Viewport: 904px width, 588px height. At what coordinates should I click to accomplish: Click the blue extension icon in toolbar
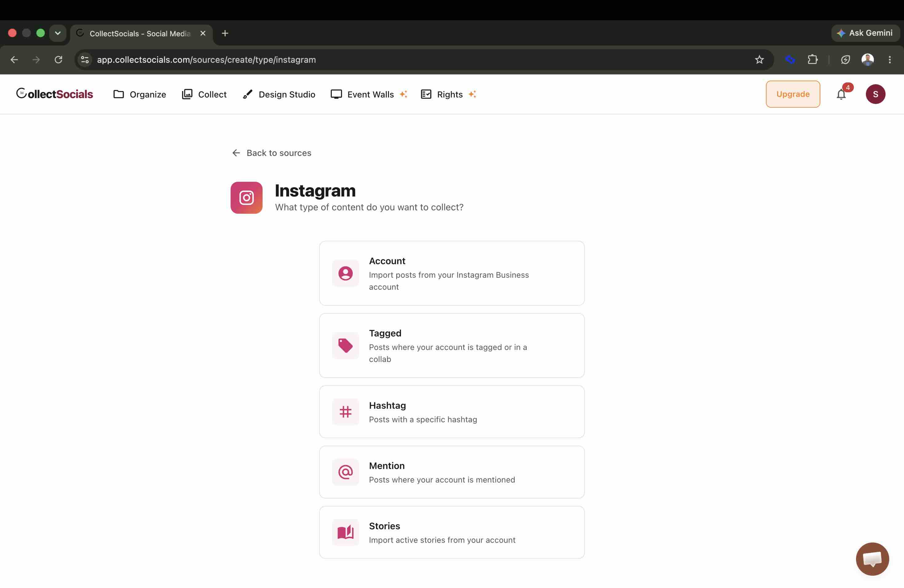pyautogui.click(x=790, y=60)
